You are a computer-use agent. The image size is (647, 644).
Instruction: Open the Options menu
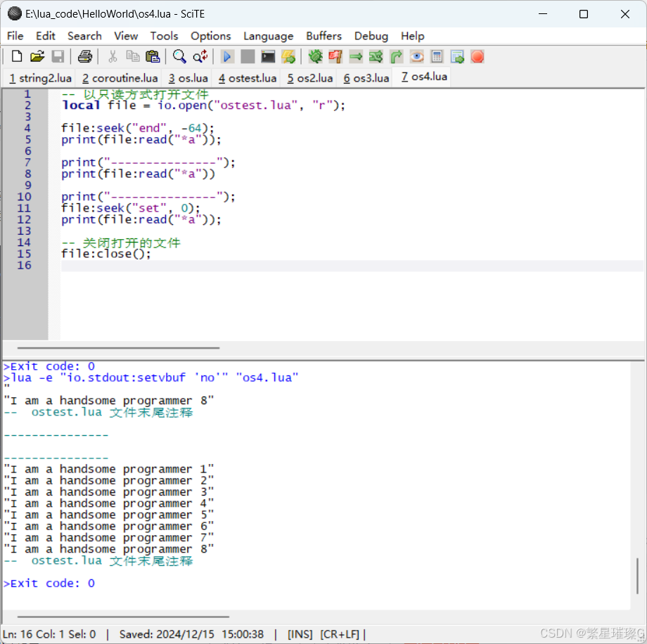click(x=210, y=36)
